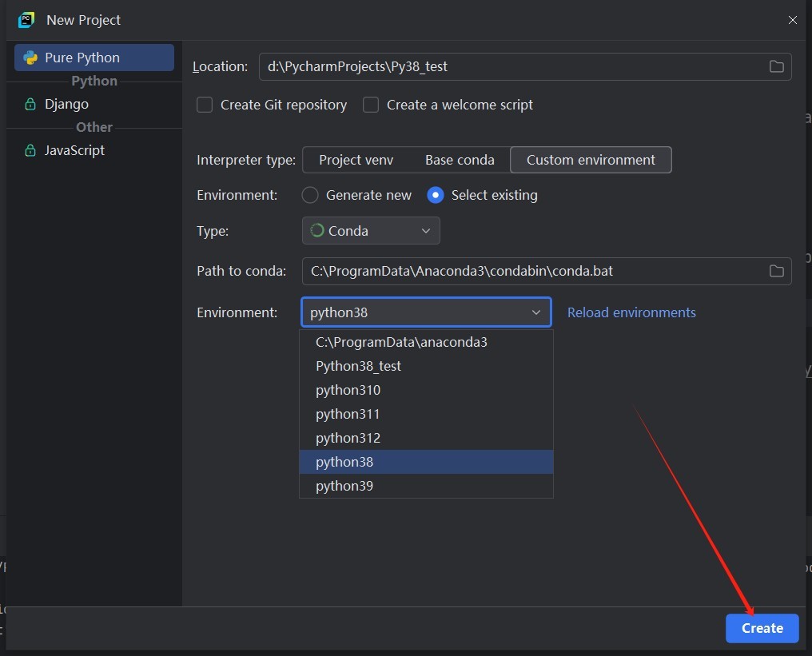
Task: Click the PyCharm logo icon in title bar
Action: point(26,20)
